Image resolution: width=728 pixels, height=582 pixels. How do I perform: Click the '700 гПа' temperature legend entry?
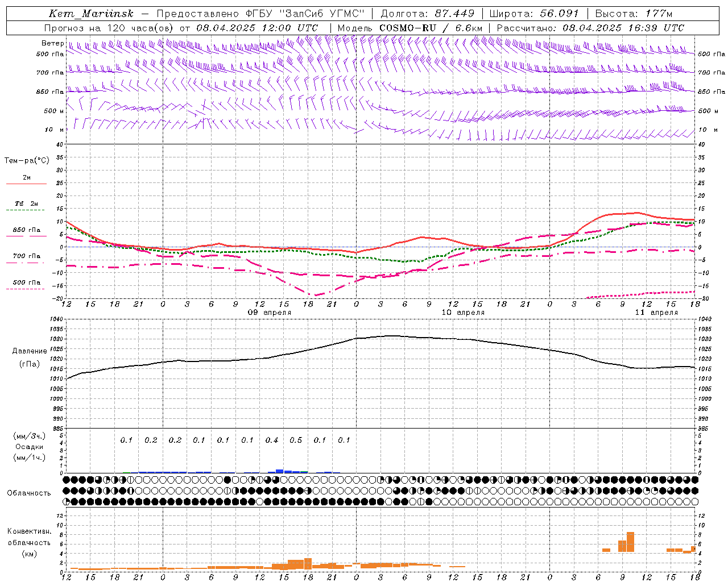(27, 256)
